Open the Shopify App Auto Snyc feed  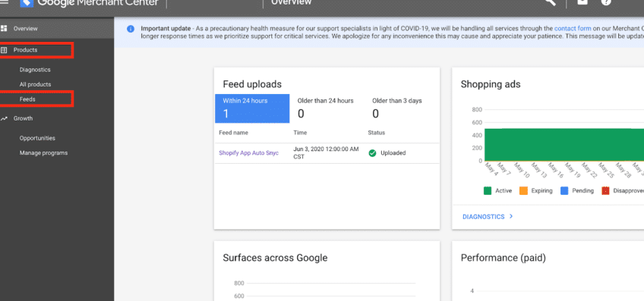(x=248, y=153)
